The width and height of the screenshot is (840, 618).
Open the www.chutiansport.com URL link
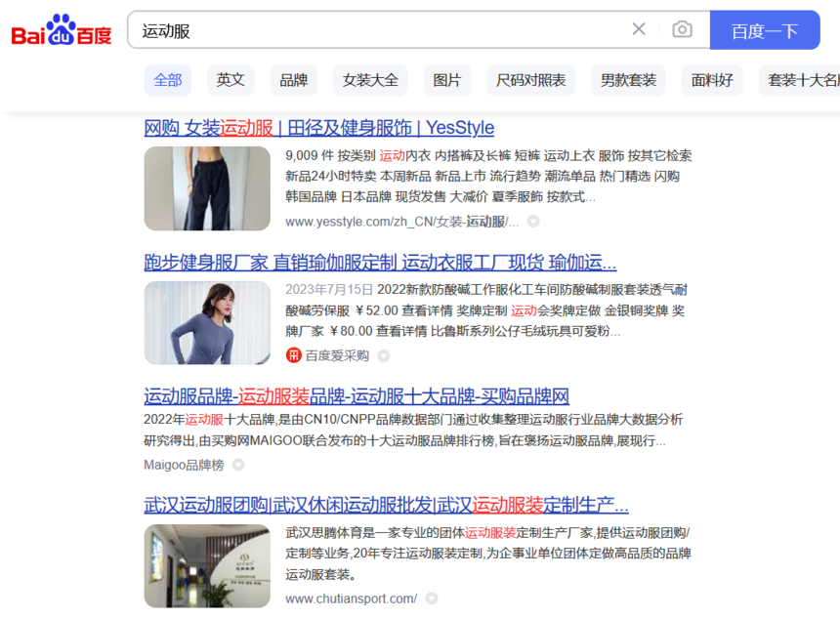pos(352,598)
